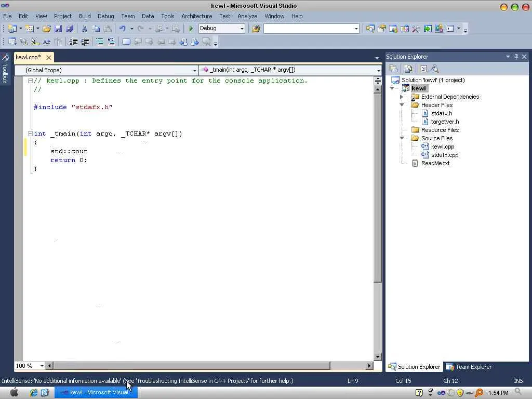Open the Architecture menu

point(197,16)
